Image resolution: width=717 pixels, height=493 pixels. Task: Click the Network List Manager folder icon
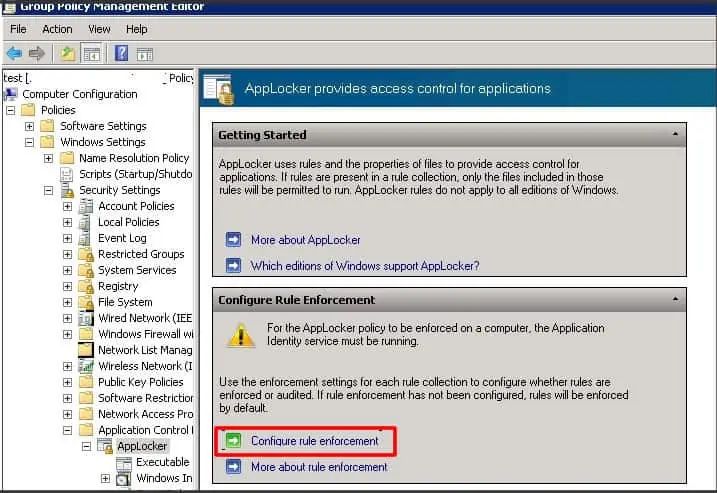tap(86, 350)
